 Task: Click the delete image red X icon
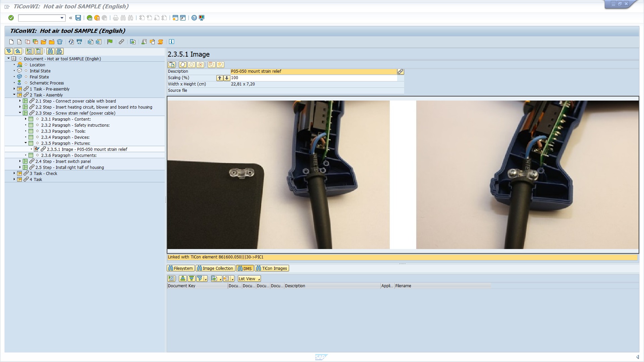point(200,65)
